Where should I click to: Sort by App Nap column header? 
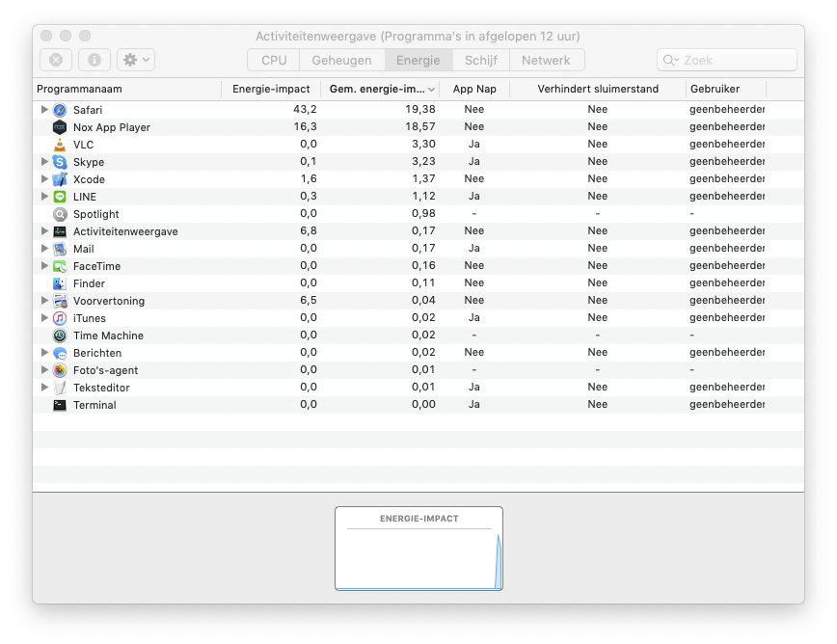pos(474,89)
